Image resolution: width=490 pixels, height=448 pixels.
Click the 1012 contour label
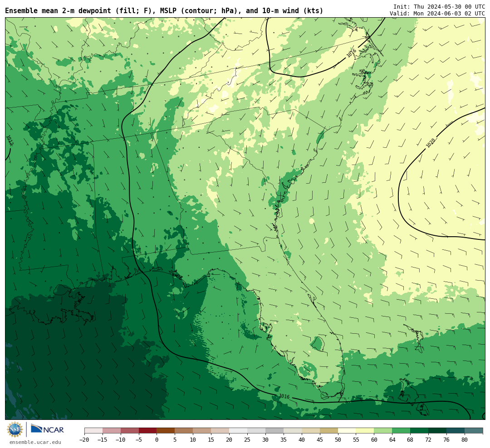point(10,141)
